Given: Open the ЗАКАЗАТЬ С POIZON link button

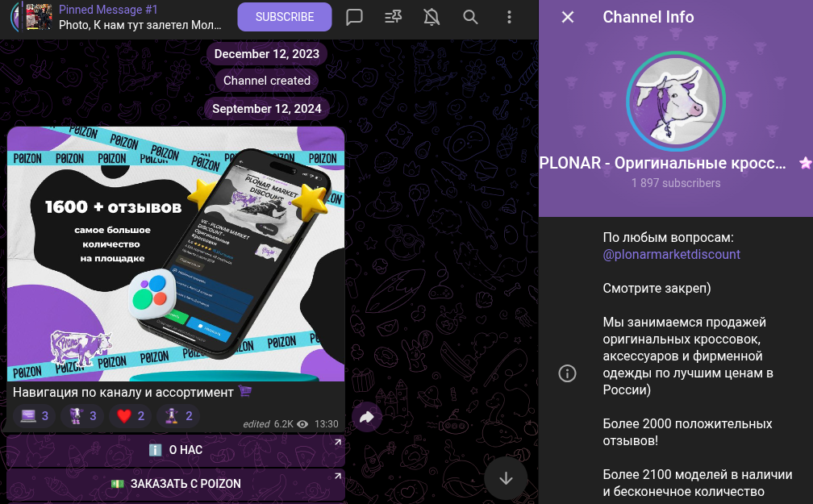Looking at the screenshot, I should click(176, 484).
